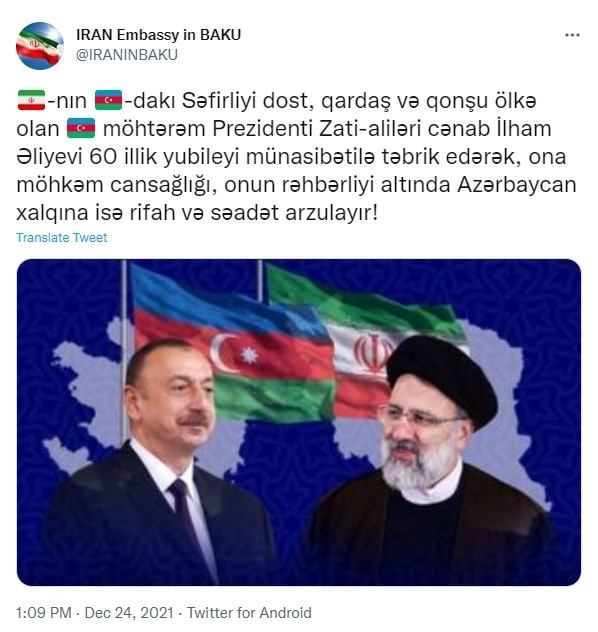Click the Azerbaijan flag emoji before "-dakı"

[108, 100]
